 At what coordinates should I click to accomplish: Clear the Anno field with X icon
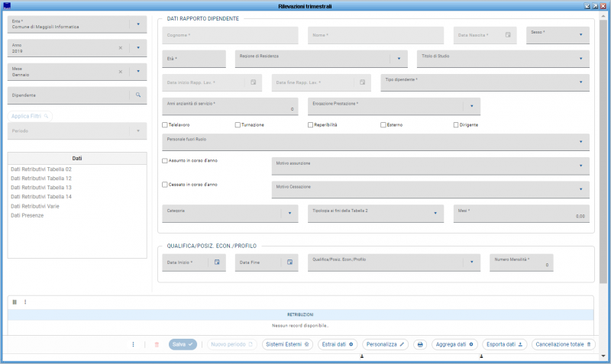120,48
